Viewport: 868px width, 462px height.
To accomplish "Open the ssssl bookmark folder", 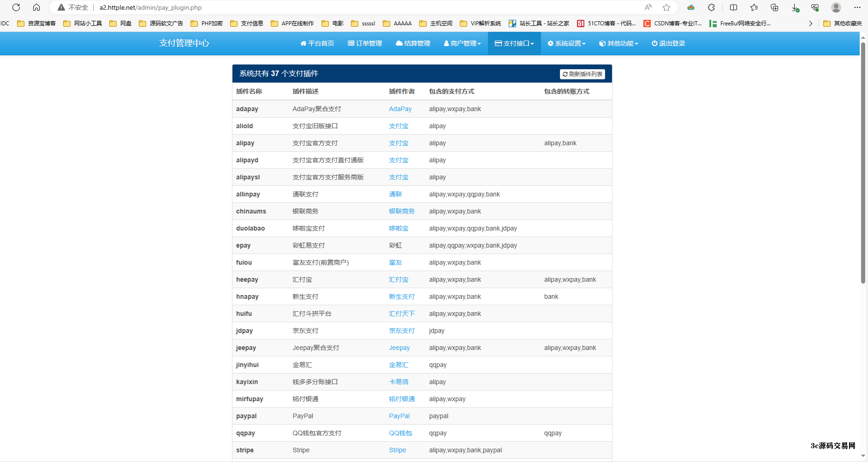I will (363, 24).
